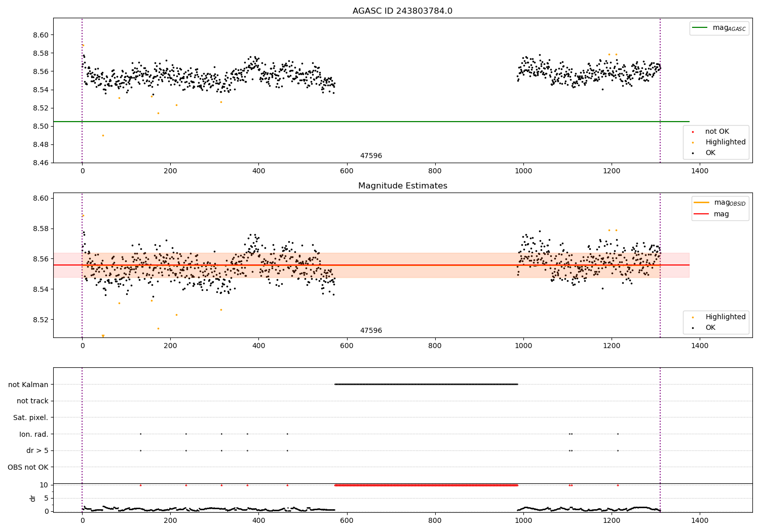
Task: Click the green mag AGASC legend line sample
Action: pos(700,28)
